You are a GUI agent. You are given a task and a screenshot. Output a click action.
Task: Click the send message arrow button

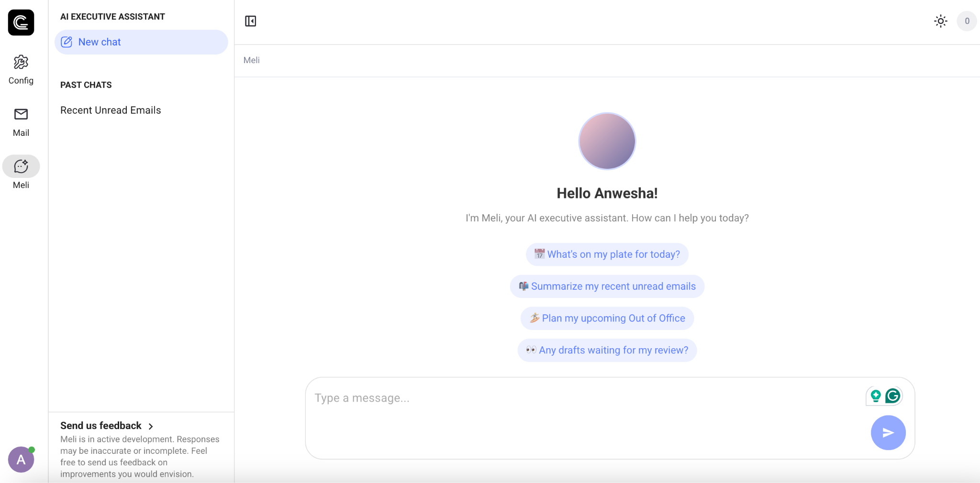(887, 432)
